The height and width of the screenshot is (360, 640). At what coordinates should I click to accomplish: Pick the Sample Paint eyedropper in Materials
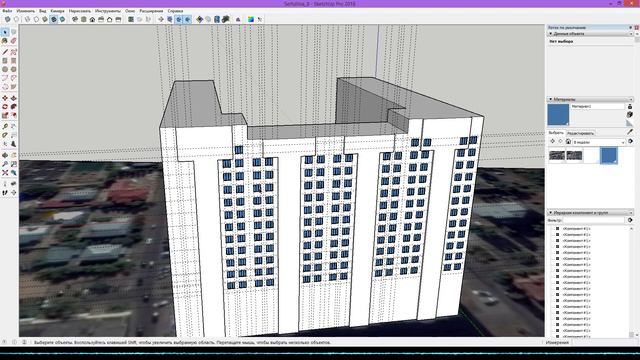[630, 132]
